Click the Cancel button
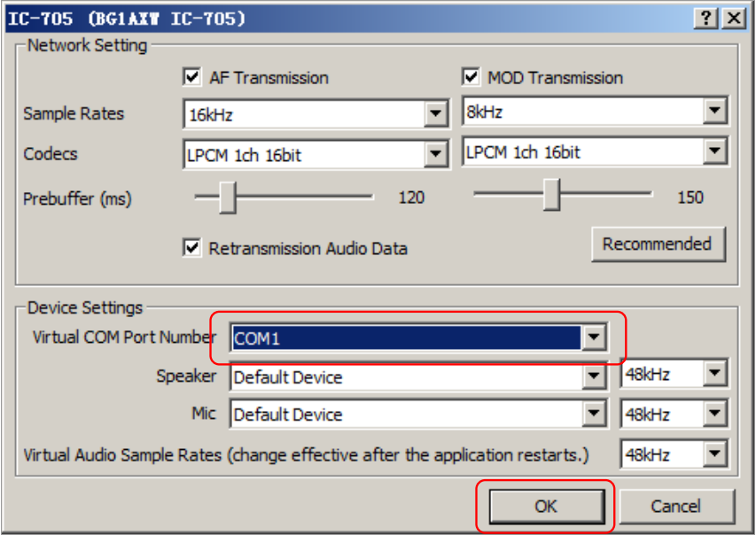The image size is (756, 535). click(676, 506)
